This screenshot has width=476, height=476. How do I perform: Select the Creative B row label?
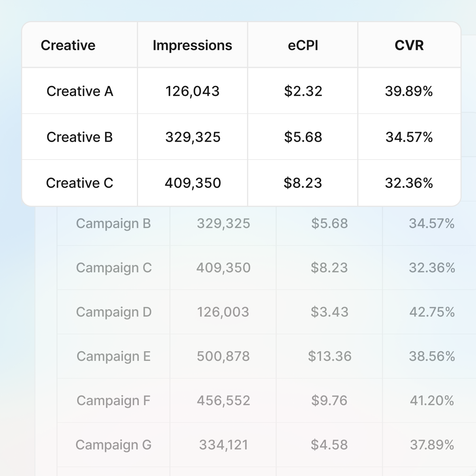point(80,137)
